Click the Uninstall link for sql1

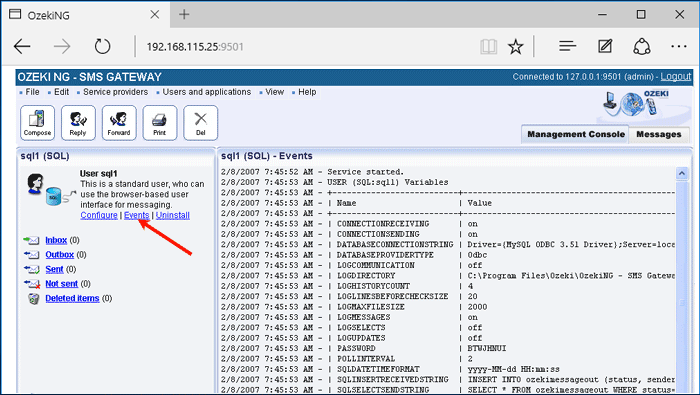173,215
